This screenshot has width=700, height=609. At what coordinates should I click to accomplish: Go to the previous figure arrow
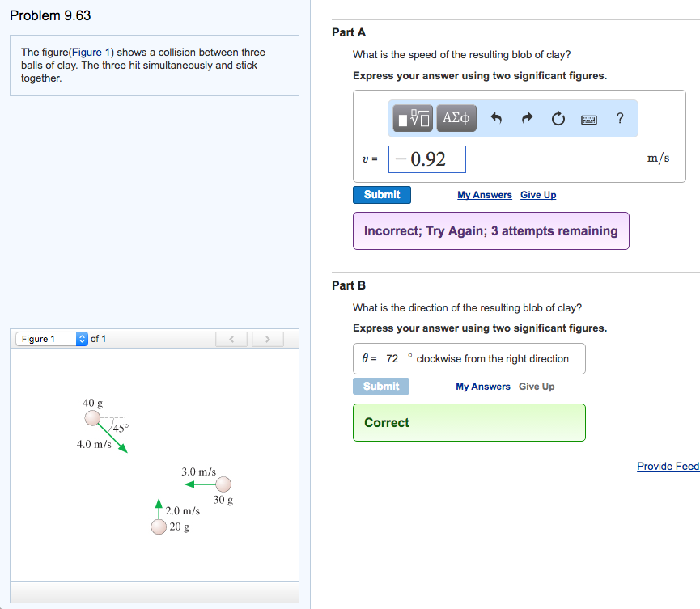pyautogui.click(x=231, y=339)
